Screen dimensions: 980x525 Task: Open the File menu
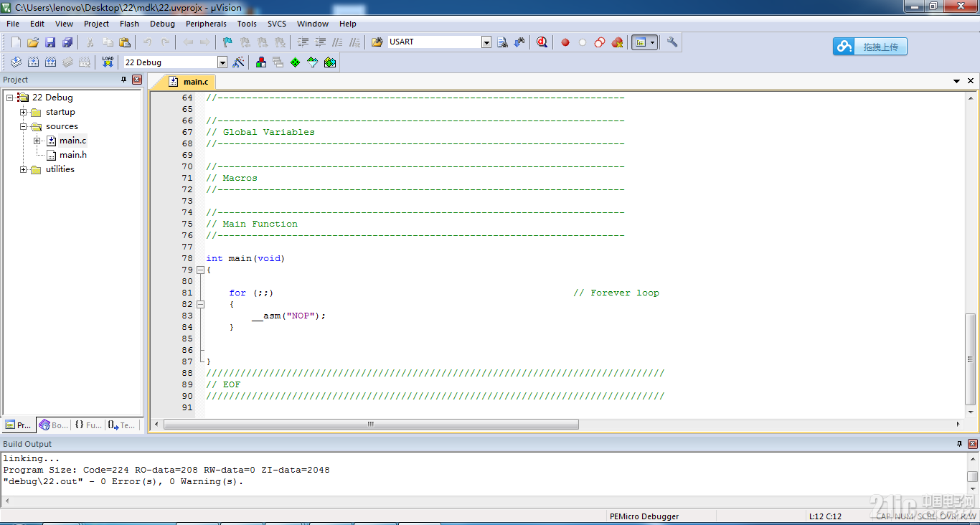click(x=13, y=24)
